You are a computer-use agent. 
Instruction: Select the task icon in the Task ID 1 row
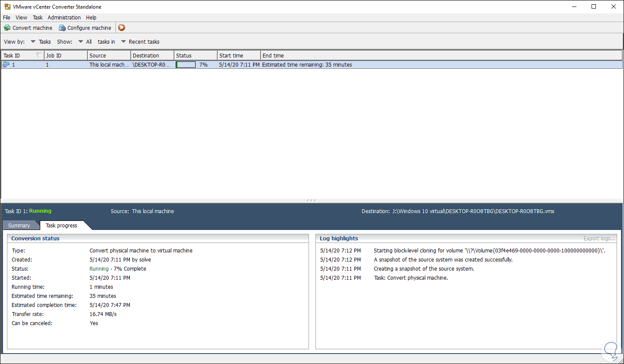click(6, 64)
